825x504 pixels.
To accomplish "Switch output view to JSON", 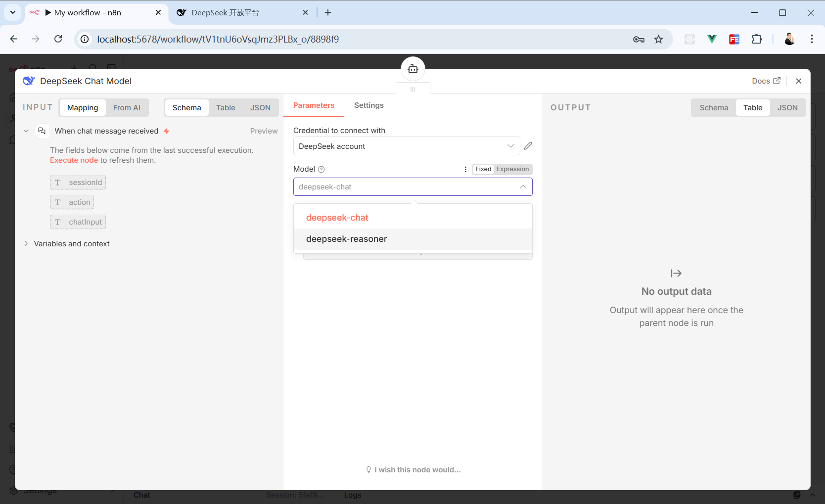I will pos(787,108).
